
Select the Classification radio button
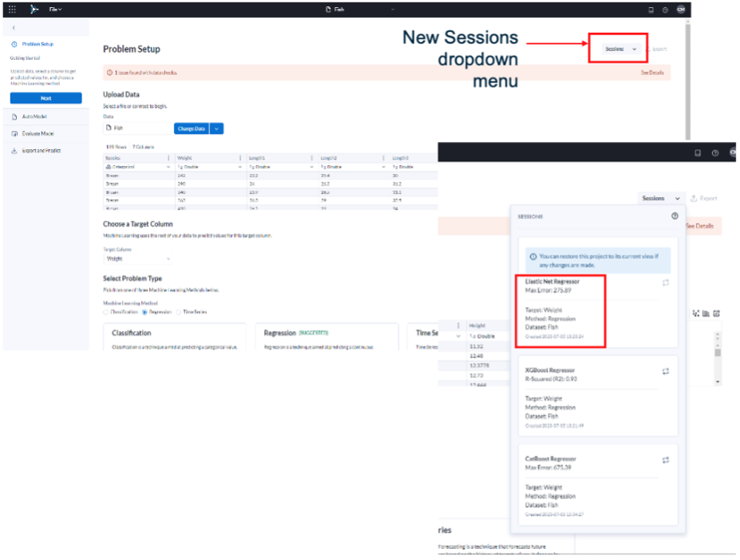(107, 312)
